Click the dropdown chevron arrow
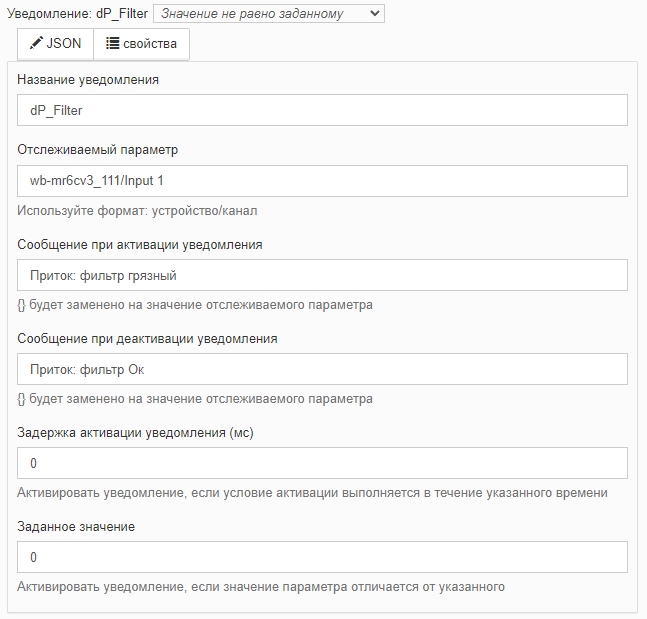The width and height of the screenshot is (647, 619). point(375,13)
